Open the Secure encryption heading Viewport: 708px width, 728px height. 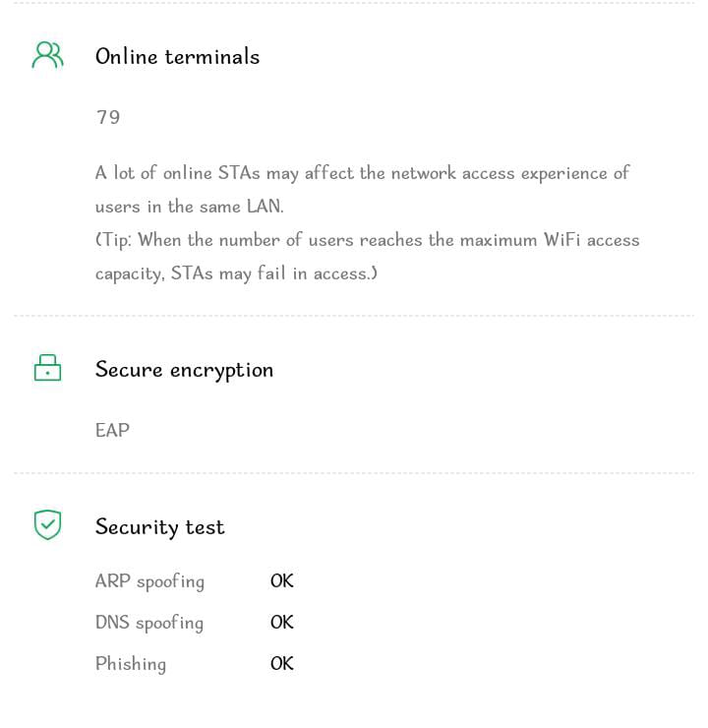[184, 370]
